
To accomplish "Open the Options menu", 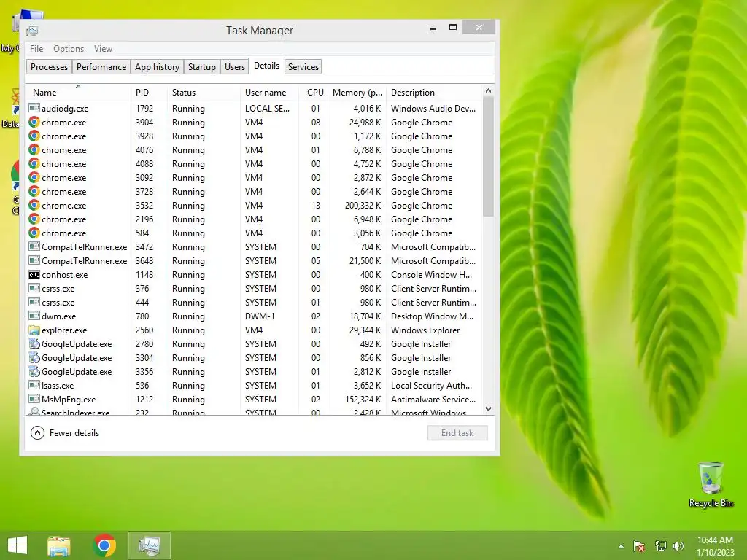I will 69,49.
